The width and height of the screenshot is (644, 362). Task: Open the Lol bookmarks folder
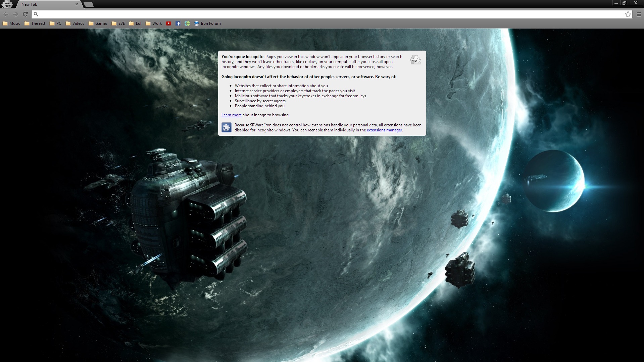point(135,23)
